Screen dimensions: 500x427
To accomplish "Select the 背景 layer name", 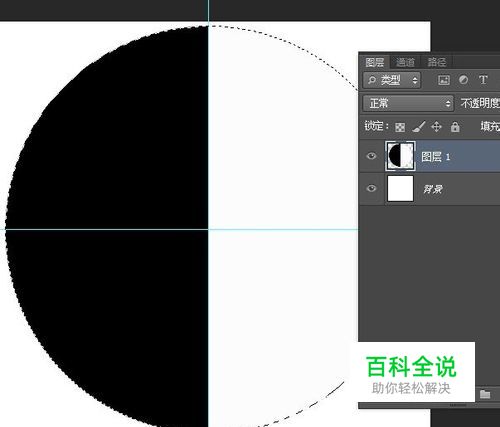I will (433, 189).
